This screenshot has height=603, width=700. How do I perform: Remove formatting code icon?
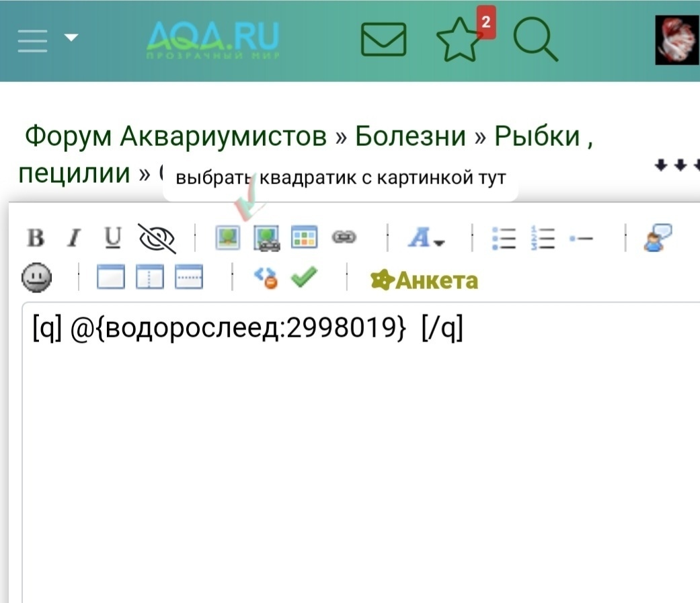click(266, 278)
